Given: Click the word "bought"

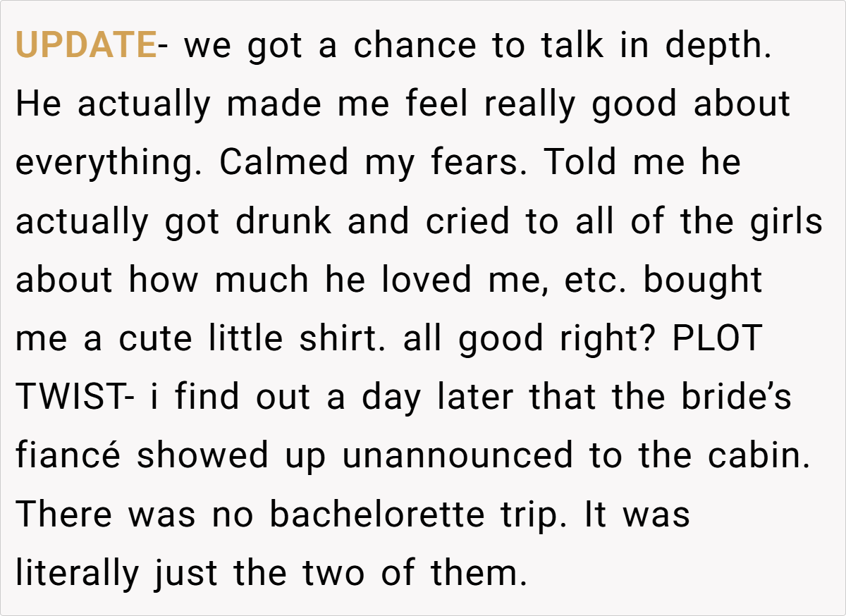Looking at the screenshot, I should tap(703, 281).
